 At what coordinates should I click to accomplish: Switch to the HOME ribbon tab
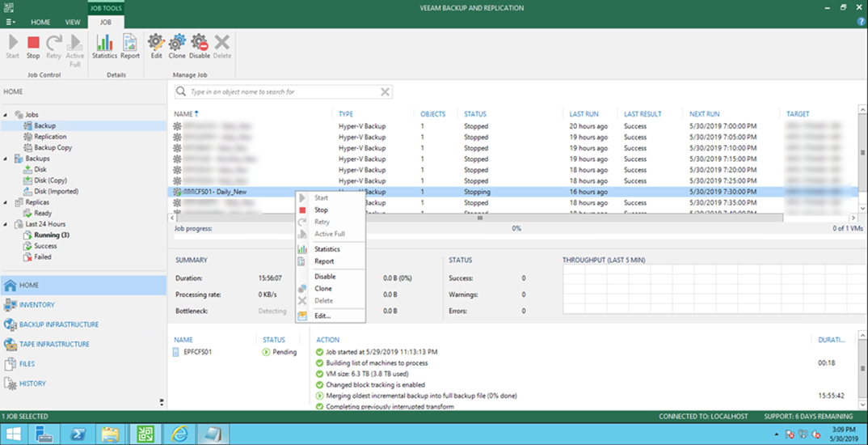(x=40, y=22)
